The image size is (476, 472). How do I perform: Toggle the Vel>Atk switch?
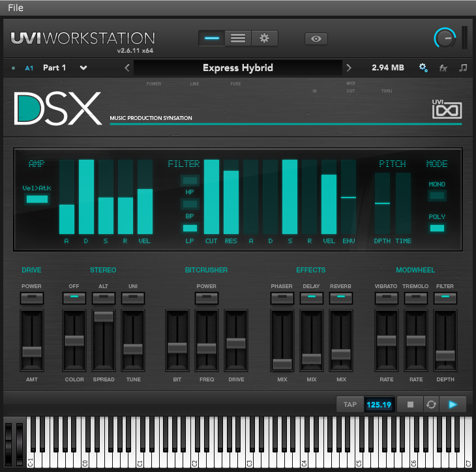pyautogui.click(x=37, y=199)
